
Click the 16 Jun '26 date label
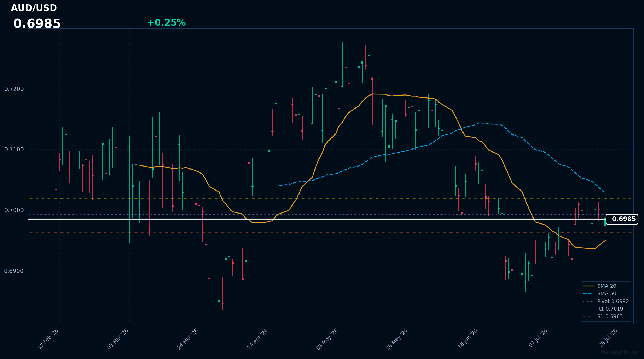click(x=468, y=339)
